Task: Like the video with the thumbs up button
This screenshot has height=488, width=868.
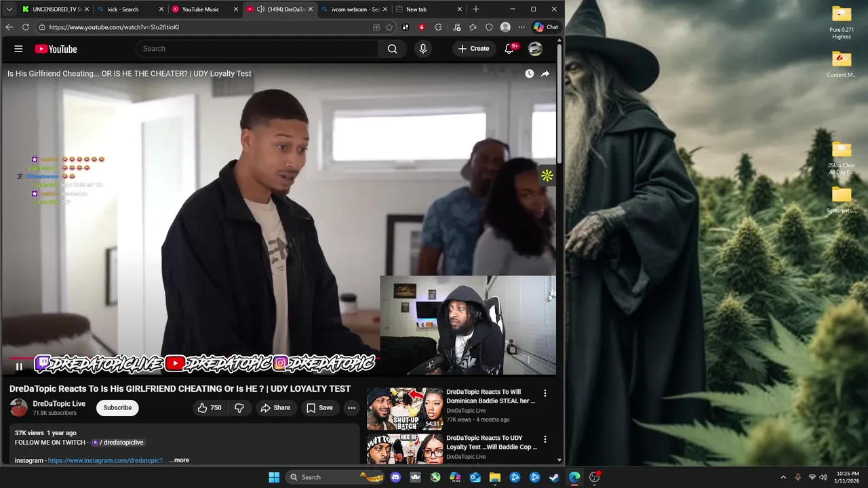Action: (209, 408)
